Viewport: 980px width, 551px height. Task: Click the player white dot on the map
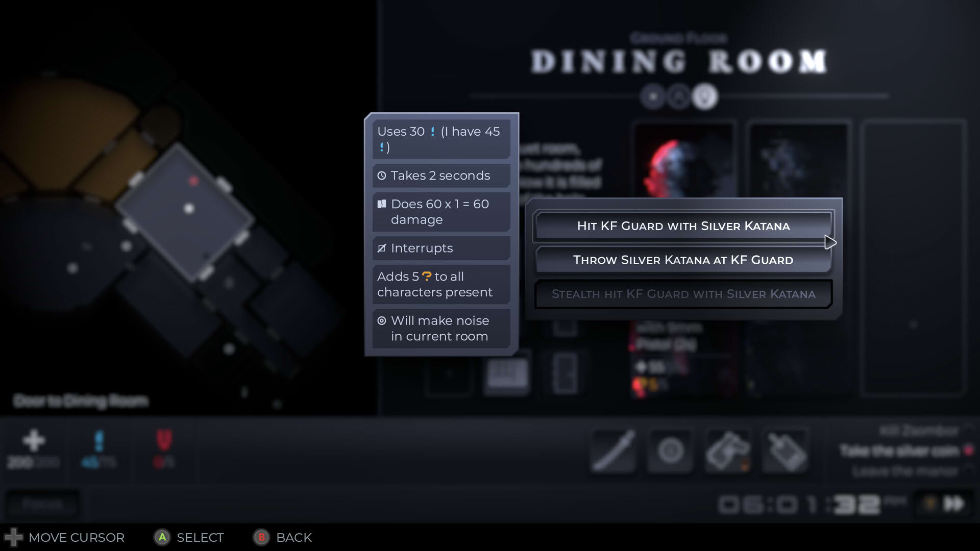[189, 208]
